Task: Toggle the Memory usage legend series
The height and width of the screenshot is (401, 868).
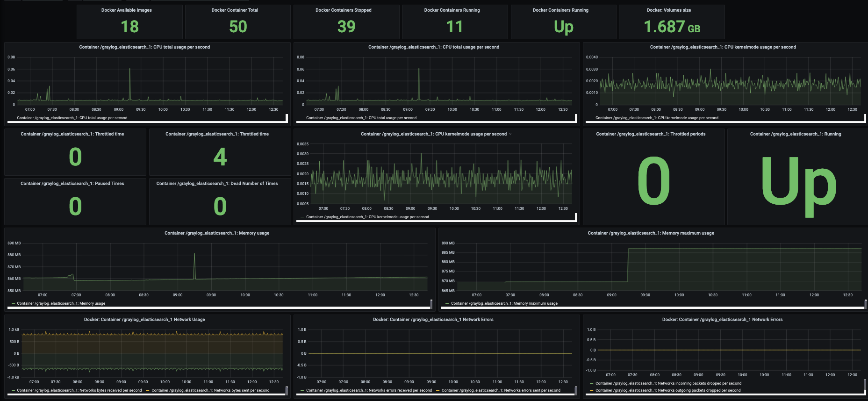Action: point(61,303)
